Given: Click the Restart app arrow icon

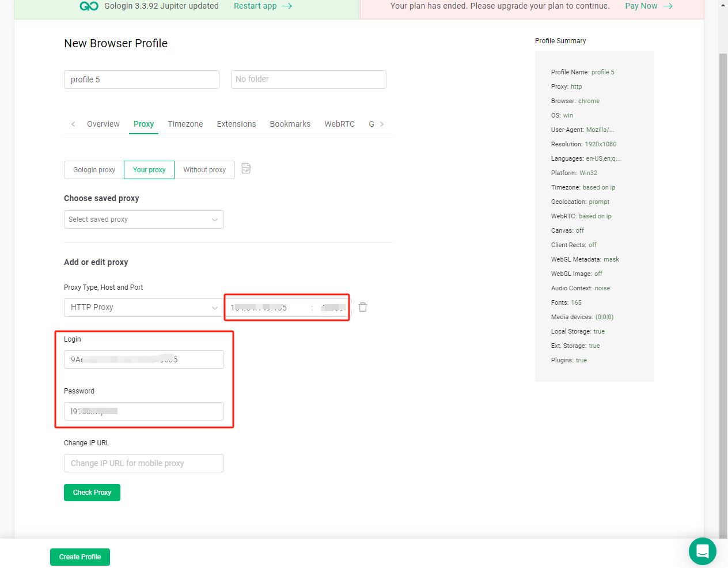Looking at the screenshot, I should [x=287, y=6].
